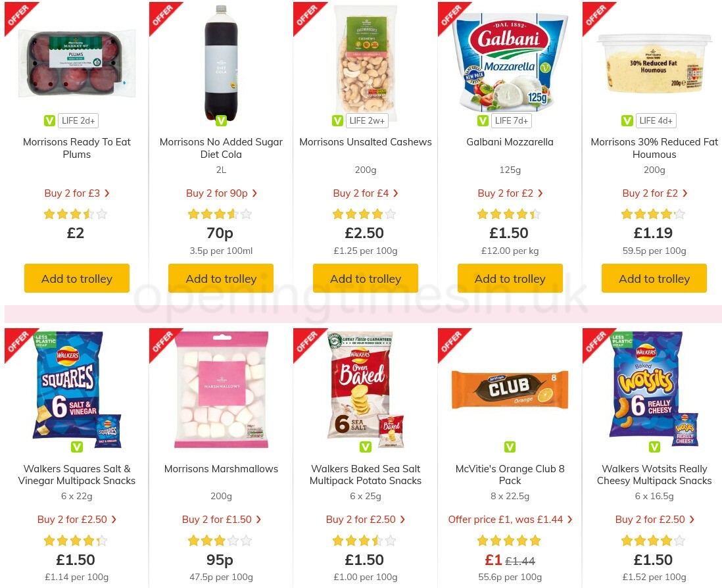Viewport: 722px width, 588px height.
Task: Click the LIFE 2d+ badge on Ready To Eat Plums
Action: click(78, 120)
